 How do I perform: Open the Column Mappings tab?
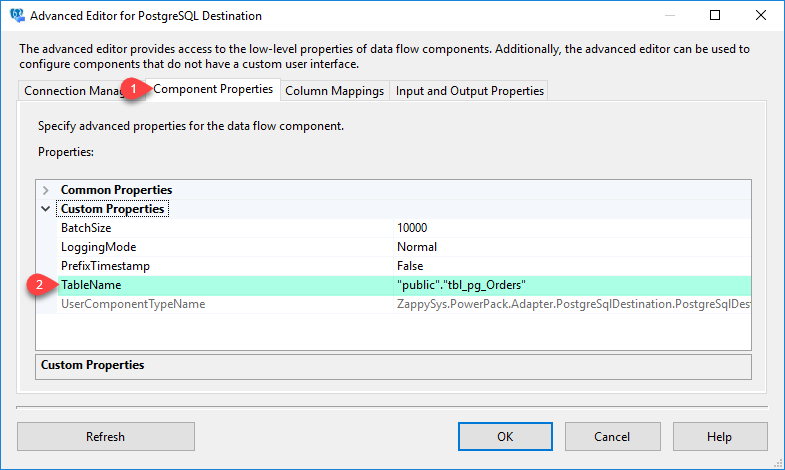click(x=334, y=91)
